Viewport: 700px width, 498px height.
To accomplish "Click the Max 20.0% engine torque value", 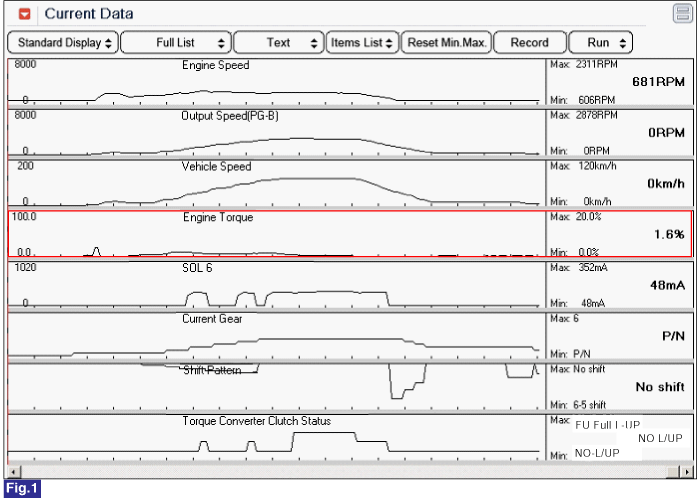I will (x=575, y=217).
